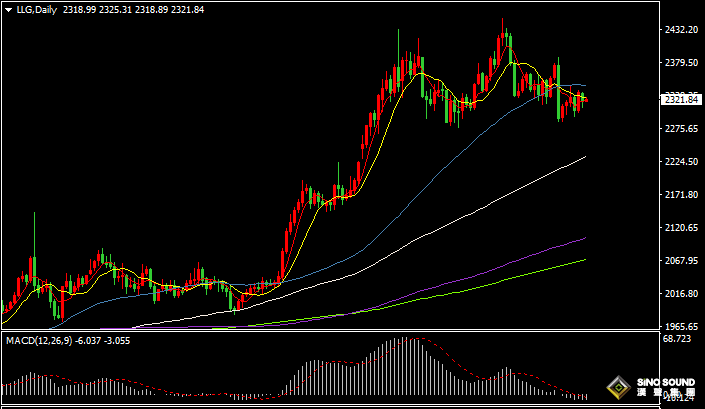
Task: Click the 2432.20 price axis label
Action: [x=681, y=31]
